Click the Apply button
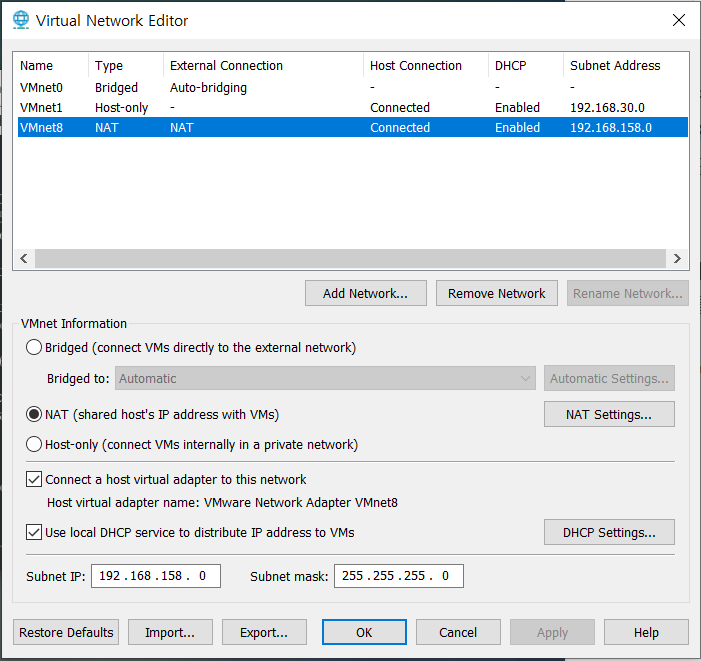Screen dimensions: 701x661 click(x=553, y=632)
